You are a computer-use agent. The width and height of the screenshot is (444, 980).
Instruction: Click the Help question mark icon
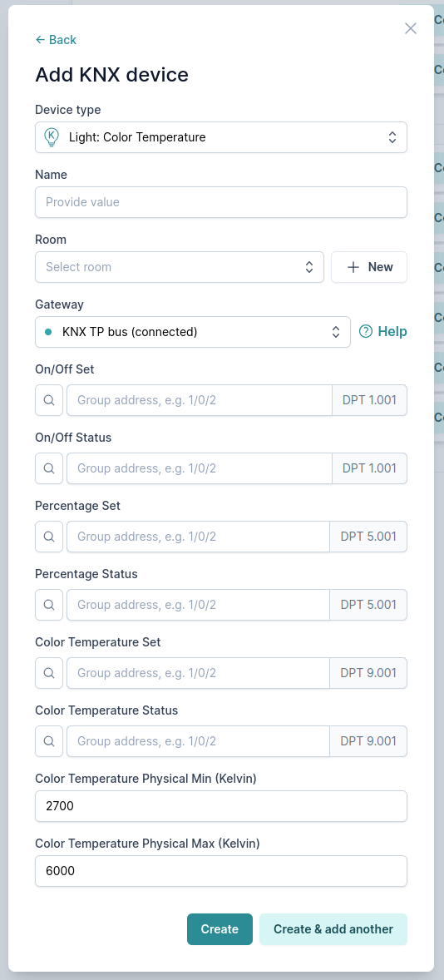[367, 332]
